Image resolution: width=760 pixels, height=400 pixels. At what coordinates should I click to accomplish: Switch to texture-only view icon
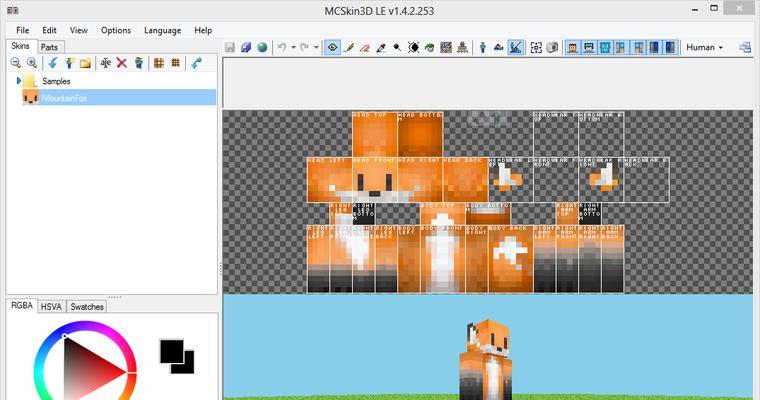(499, 48)
